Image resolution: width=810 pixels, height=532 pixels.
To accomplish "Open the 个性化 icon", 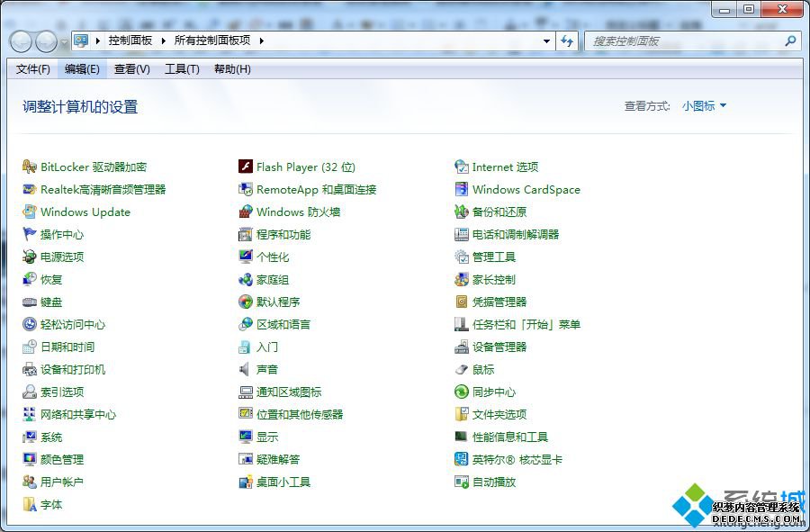I will click(246, 257).
